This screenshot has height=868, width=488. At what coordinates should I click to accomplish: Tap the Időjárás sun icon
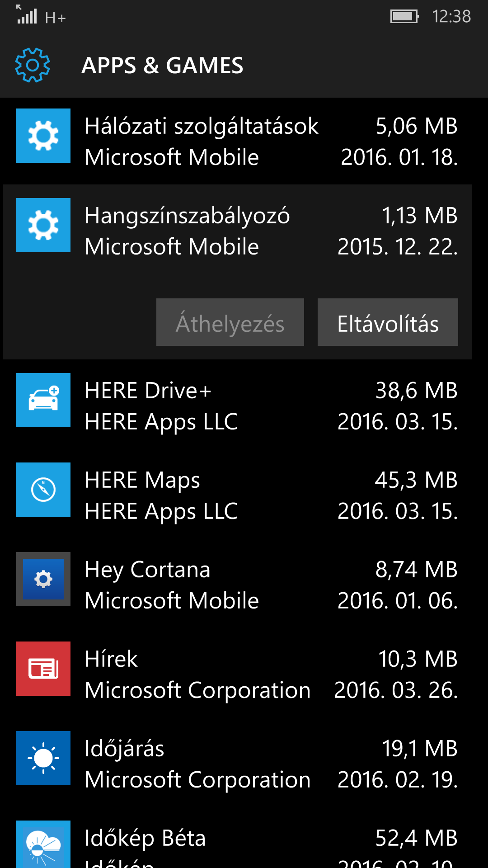[43, 758]
